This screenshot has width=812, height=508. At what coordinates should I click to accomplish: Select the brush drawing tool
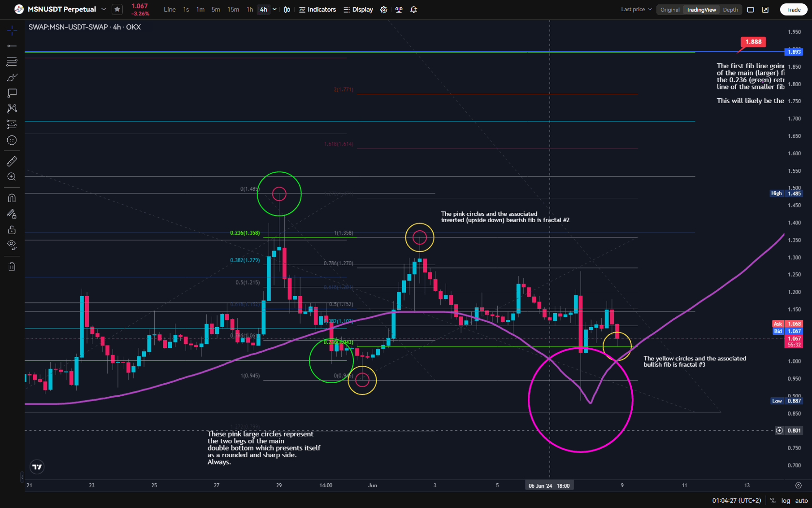[12, 77]
